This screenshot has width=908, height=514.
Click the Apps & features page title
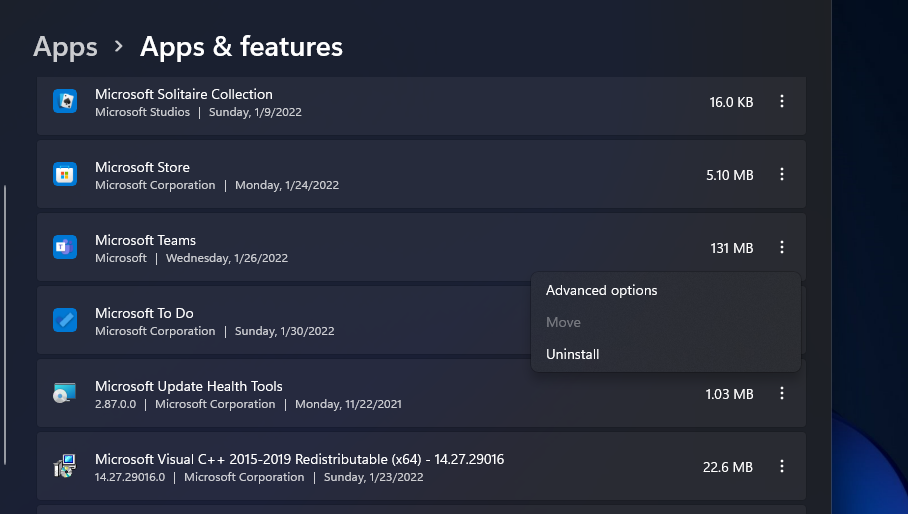point(241,46)
